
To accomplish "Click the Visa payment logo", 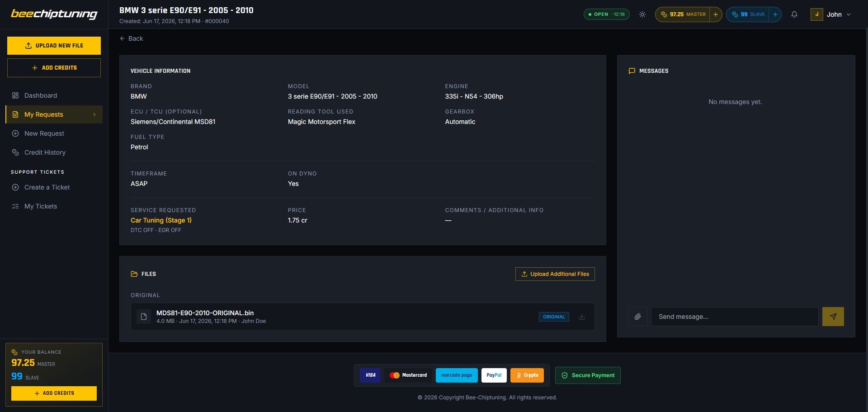I will [x=370, y=375].
